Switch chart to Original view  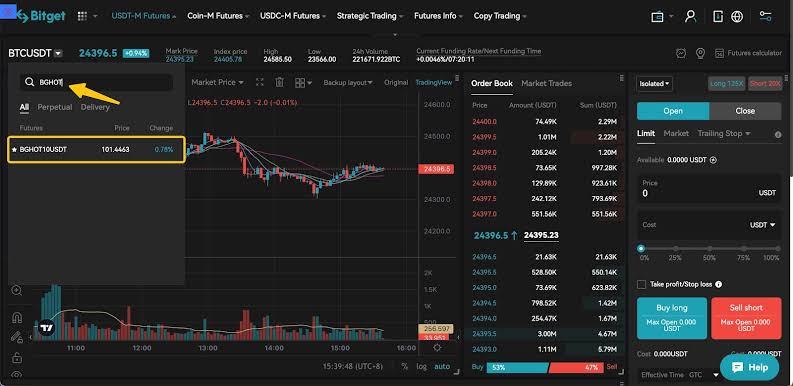396,82
